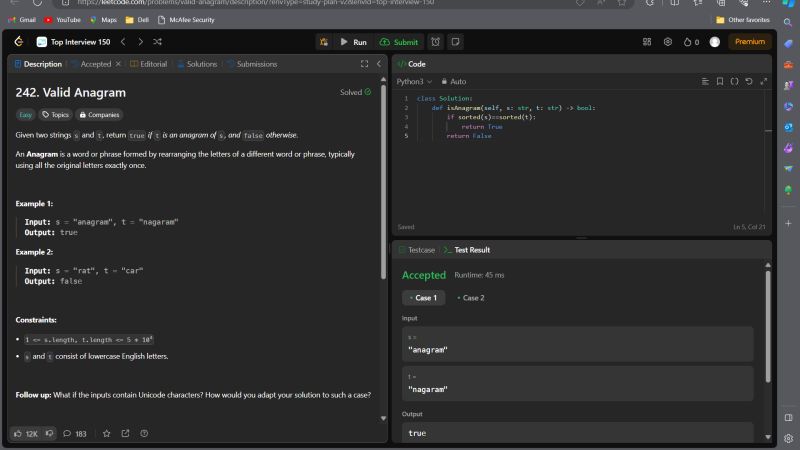Open the layout manager grid icon
The image size is (800, 450).
pyautogui.click(x=647, y=42)
